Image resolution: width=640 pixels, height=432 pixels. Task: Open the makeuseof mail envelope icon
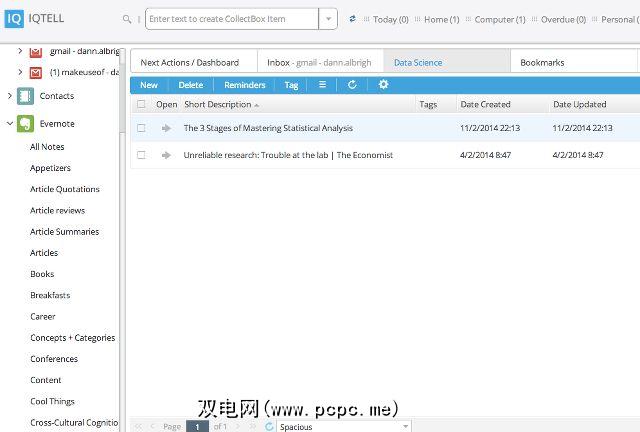click(36, 73)
